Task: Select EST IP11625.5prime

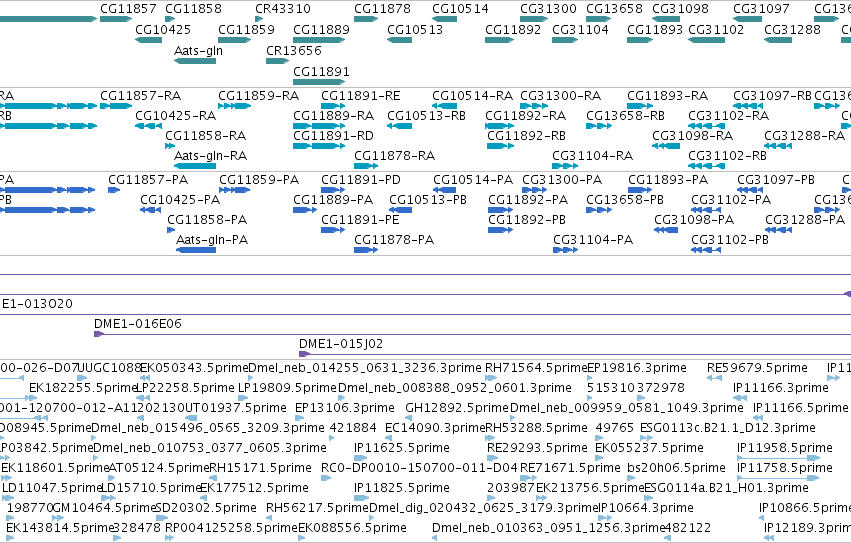Action: click(x=402, y=448)
